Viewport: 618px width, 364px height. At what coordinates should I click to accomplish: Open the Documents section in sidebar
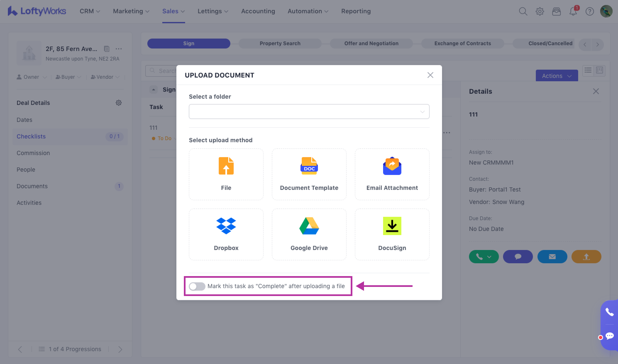[x=32, y=186]
